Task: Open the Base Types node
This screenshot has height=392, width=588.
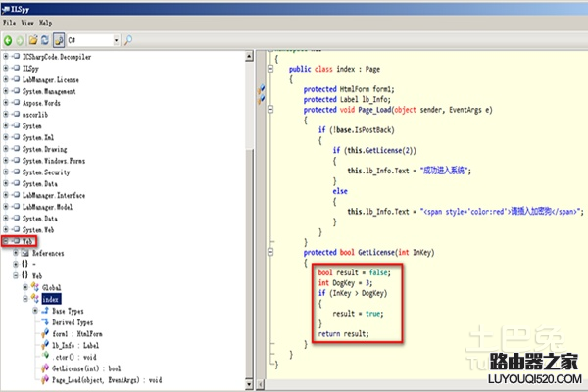Action: (x=68, y=311)
